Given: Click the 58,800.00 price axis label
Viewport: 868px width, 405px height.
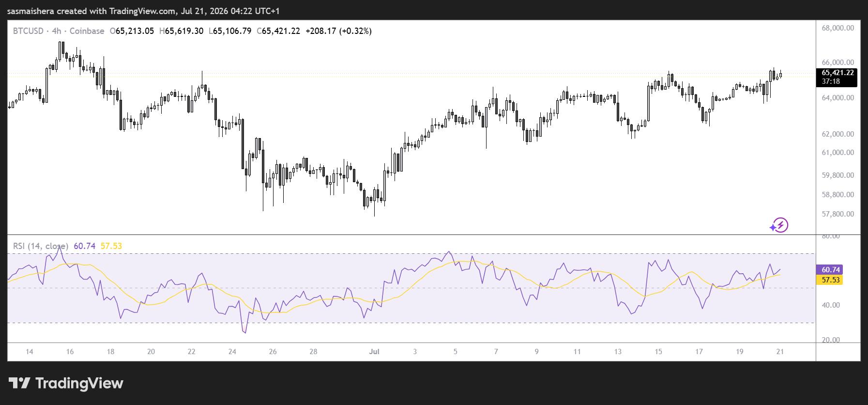Looking at the screenshot, I should 838,195.
